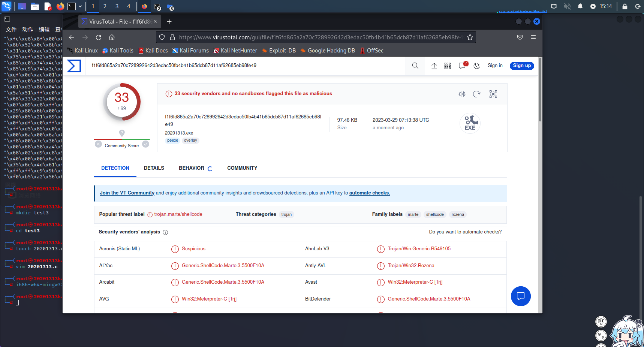Vote the file as harmless with the checkmark
The height and width of the screenshot is (347, 644).
[x=146, y=144]
